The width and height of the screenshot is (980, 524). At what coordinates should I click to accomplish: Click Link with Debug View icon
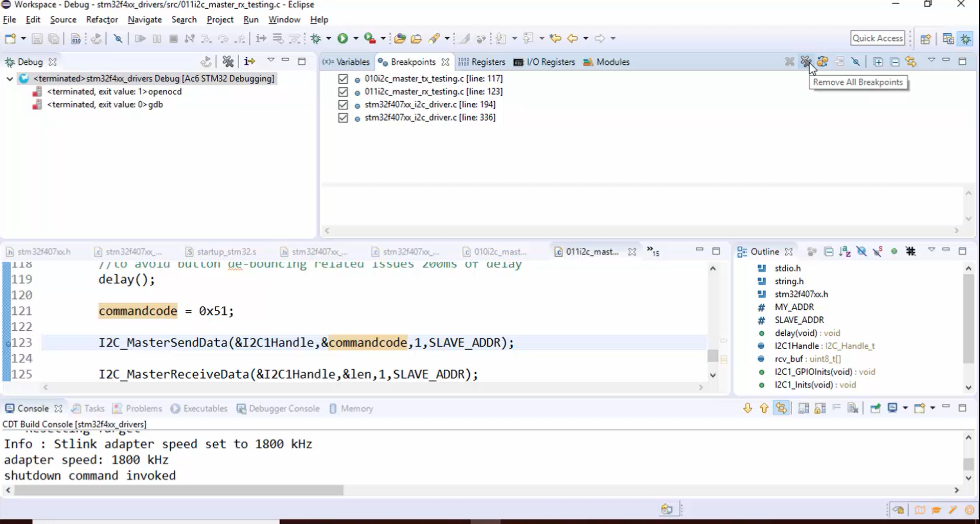[x=910, y=62]
